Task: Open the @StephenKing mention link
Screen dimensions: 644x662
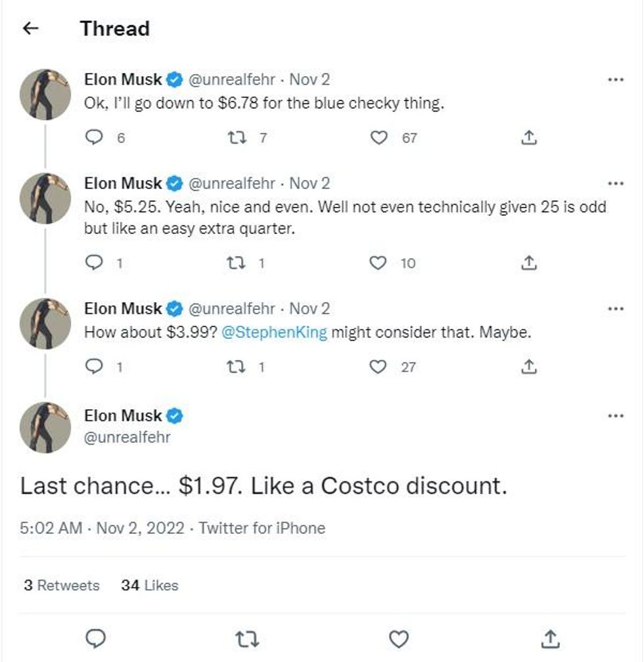Action: (275, 332)
